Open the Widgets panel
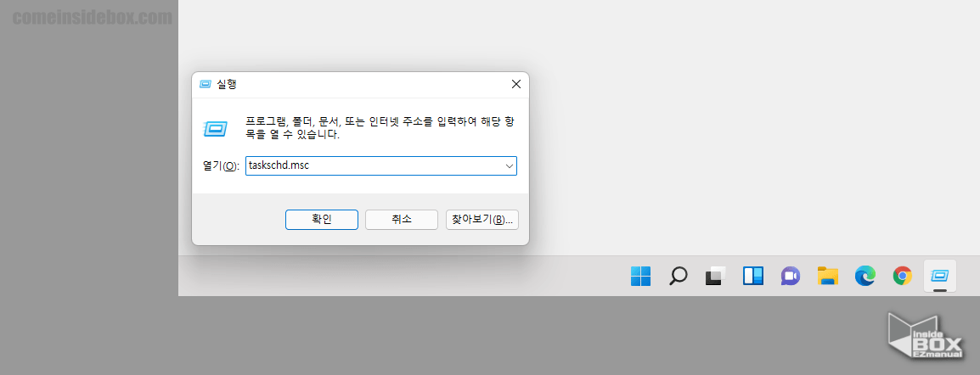Viewport: 980px width, 375px height. click(752, 276)
